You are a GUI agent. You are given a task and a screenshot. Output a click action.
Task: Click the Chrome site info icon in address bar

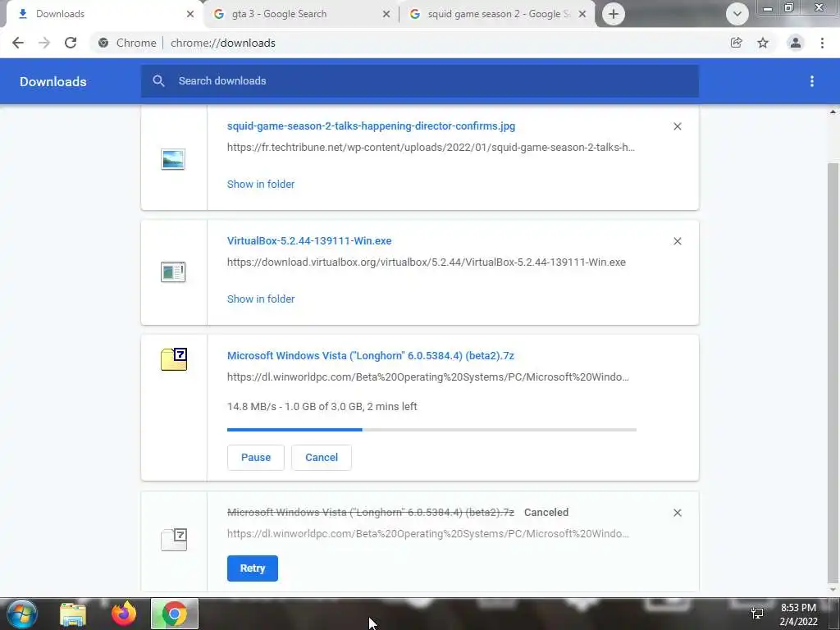click(103, 43)
